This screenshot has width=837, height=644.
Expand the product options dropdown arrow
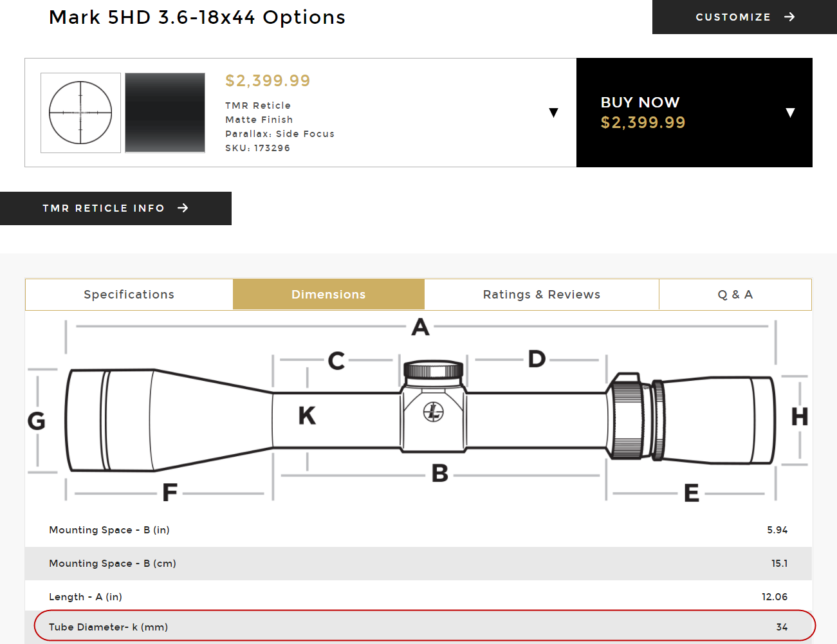pyautogui.click(x=553, y=113)
